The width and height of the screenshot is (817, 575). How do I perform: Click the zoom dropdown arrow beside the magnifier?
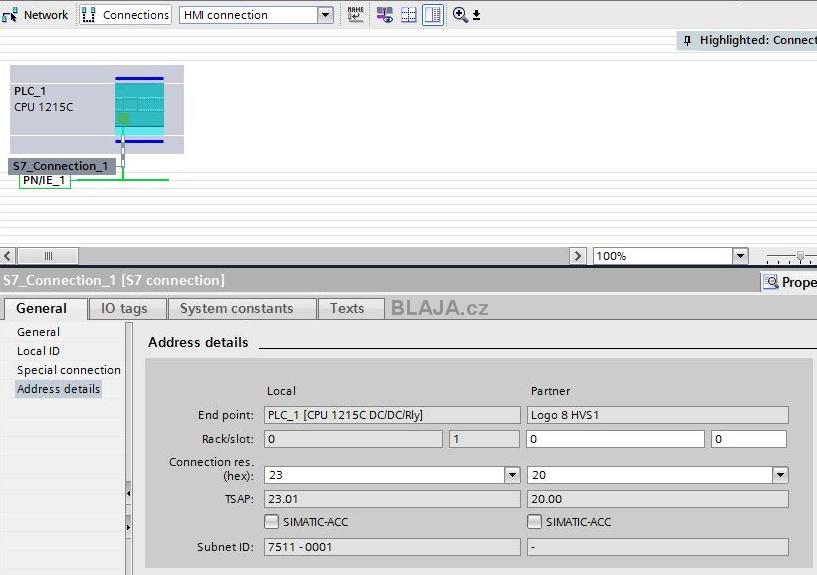point(476,16)
